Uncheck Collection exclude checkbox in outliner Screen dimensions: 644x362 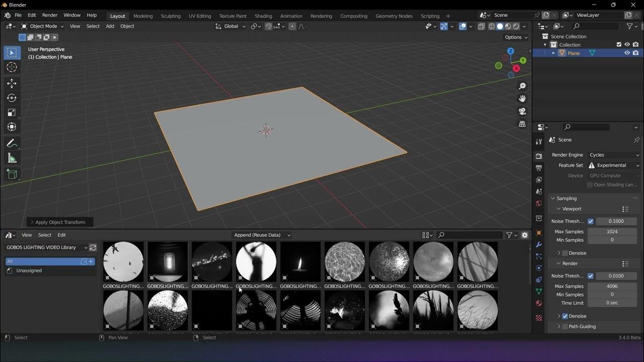click(619, 45)
